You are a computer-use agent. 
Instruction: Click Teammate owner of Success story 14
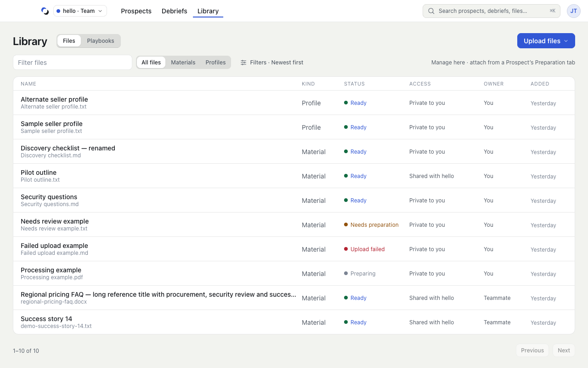tap(497, 322)
